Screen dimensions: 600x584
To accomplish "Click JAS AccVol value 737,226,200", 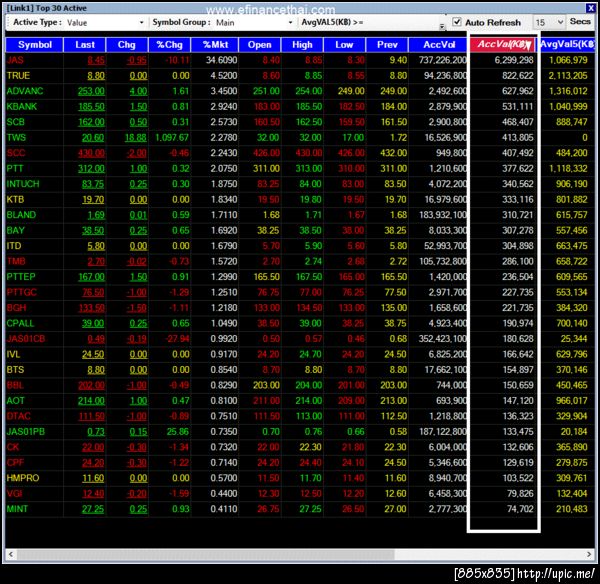I will [x=443, y=60].
